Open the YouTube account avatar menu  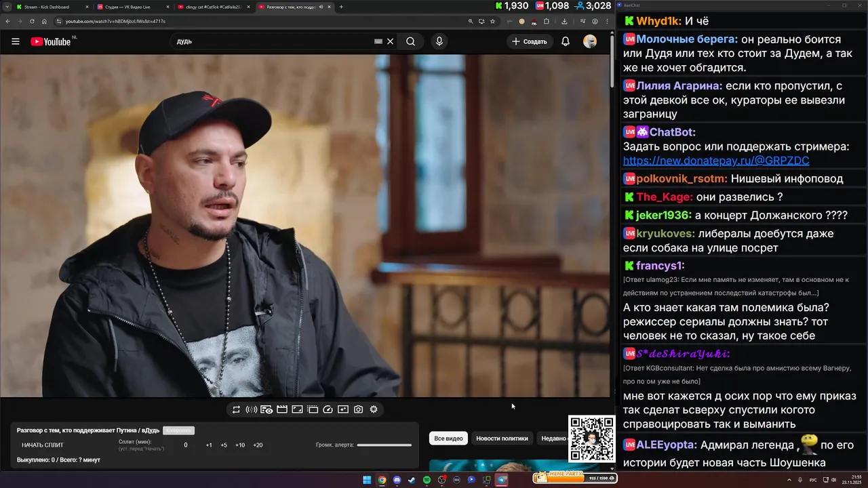click(x=590, y=41)
